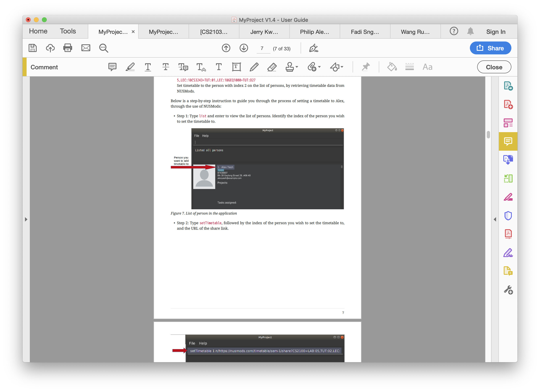This screenshot has height=392, width=540.
Task: Go to the previous page arrow
Action: tap(226, 48)
